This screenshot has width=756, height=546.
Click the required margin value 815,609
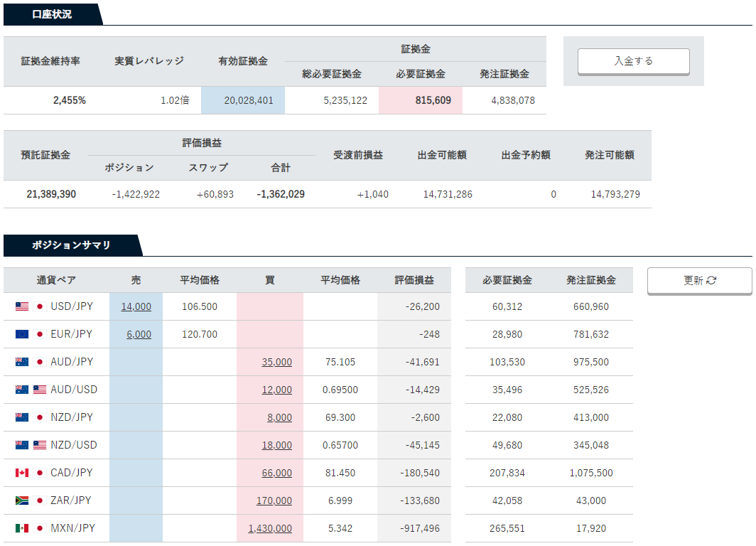pyautogui.click(x=433, y=100)
